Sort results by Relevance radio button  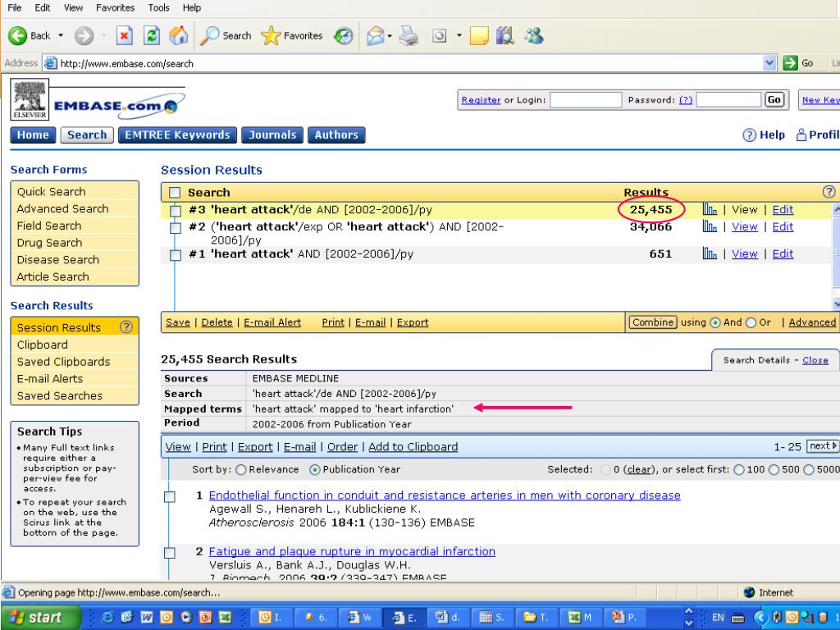241,470
